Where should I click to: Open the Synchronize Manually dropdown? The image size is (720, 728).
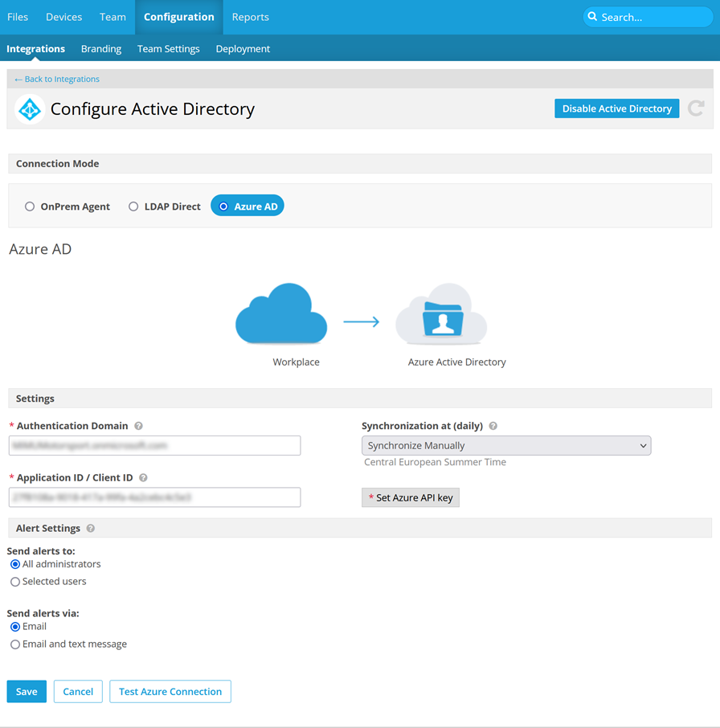506,445
